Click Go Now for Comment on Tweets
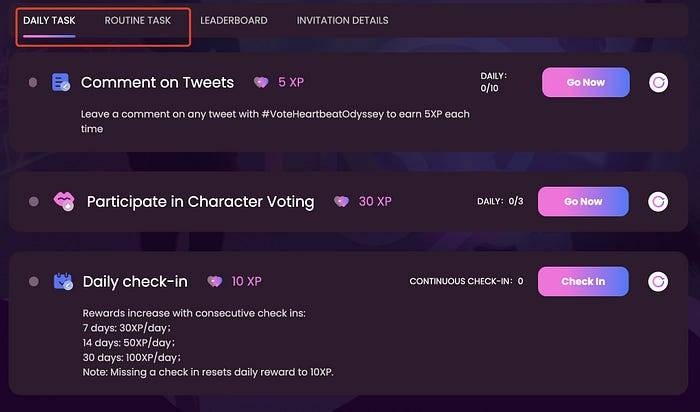The width and height of the screenshot is (700, 412). [586, 82]
